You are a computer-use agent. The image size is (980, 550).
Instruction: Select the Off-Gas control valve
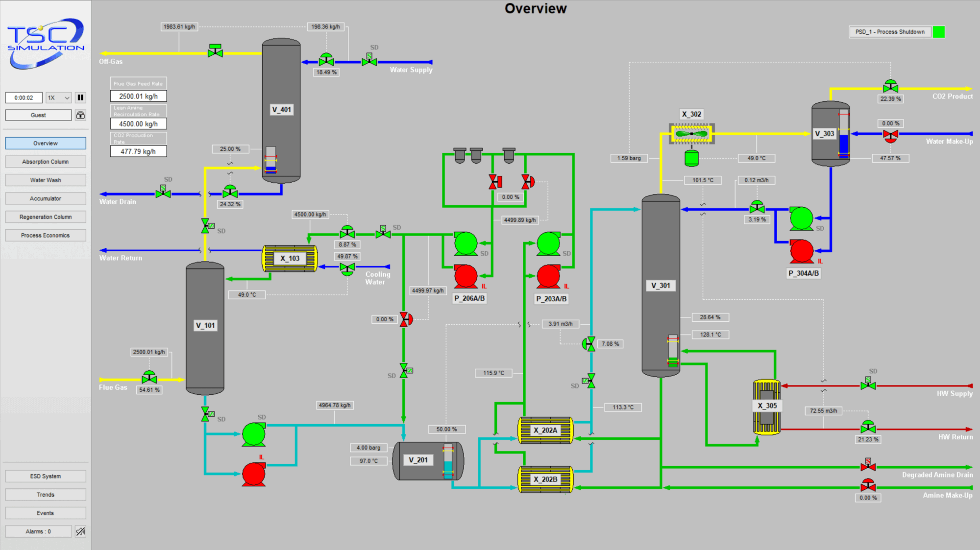(215, 50)
